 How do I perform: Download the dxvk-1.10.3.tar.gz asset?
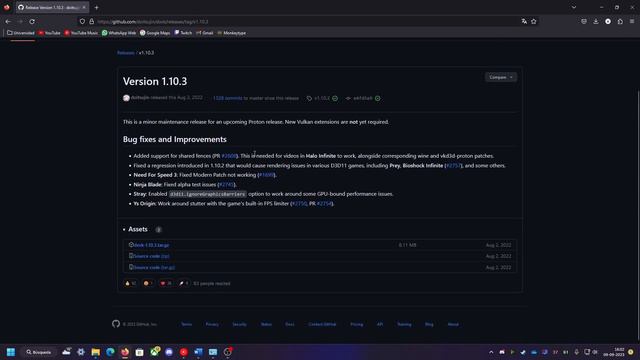click(151, 245)
